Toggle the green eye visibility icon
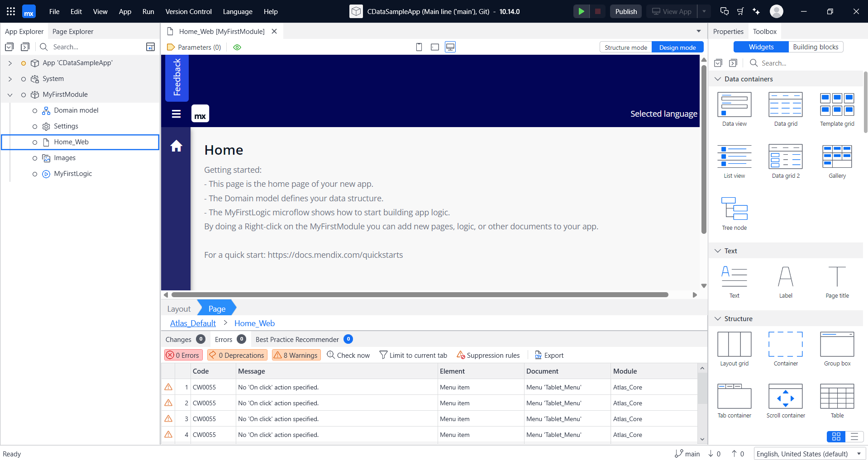The width and height of the screenshot is (868, 460). (x=237, y=47)
